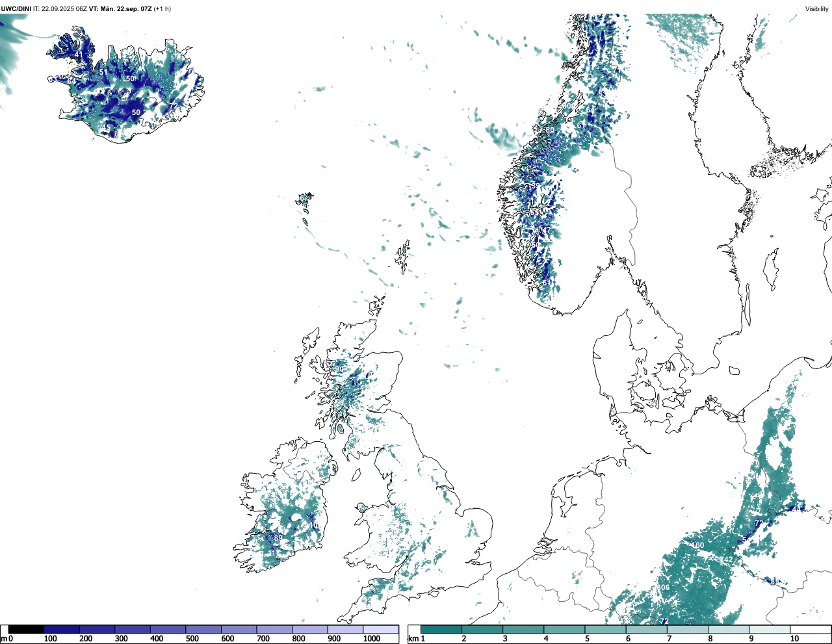Select the 4–5 km legend swatch
The height and width of the screenshot is (644, 832).
tap(564, 629)
